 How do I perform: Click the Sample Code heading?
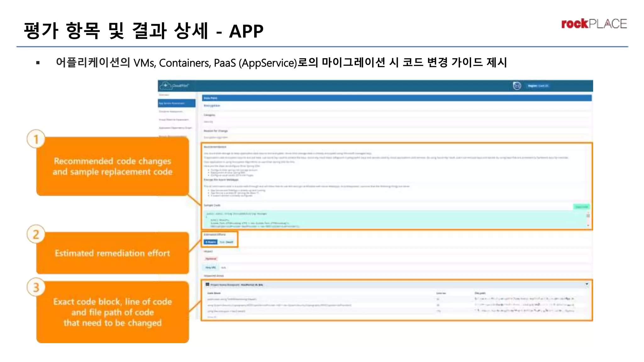tap(212, 205)
